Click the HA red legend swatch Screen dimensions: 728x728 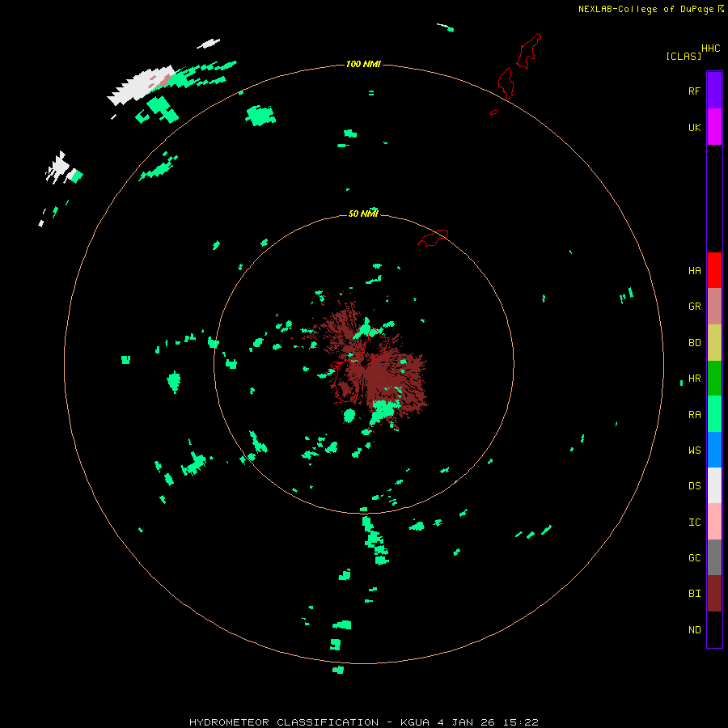coord(714,270)
